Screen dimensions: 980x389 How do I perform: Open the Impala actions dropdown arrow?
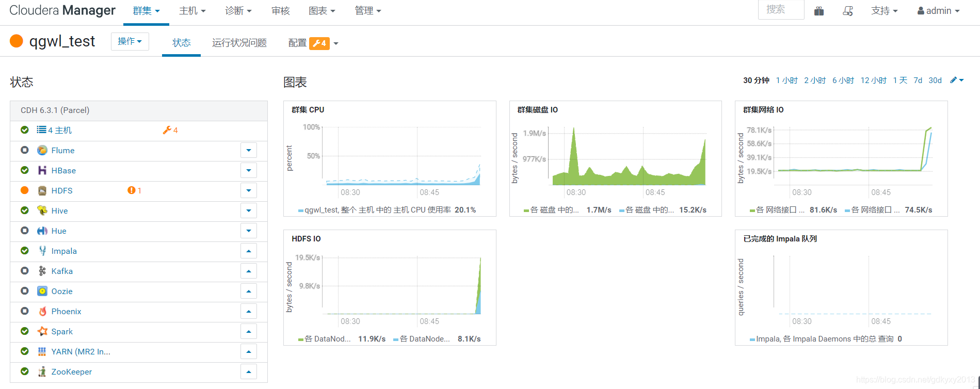249,251
